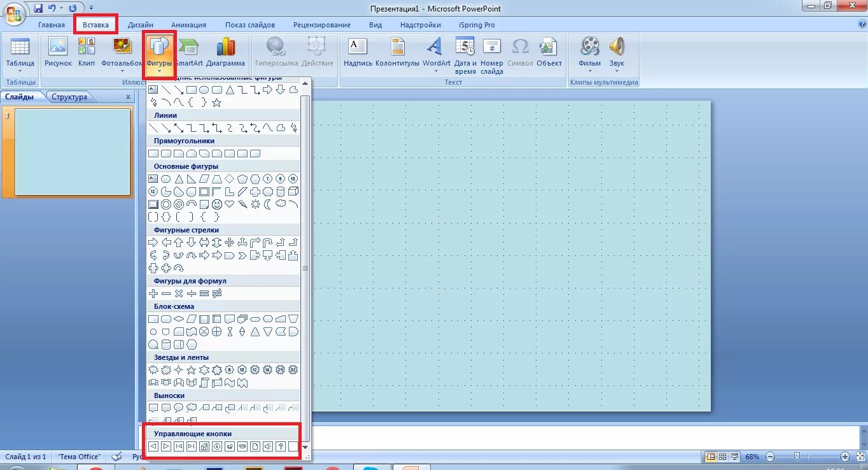Image resolution: width=868 pixels, height=470 pixels.
Task: Click the shapes gallery scroll up arrow
Action: [305, 82]
